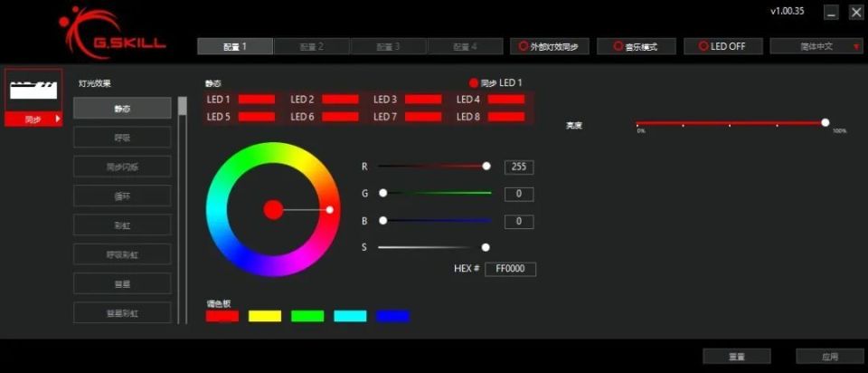Minimize the G.SKILL window
Image resolution: width=868 pixels, height=373 pixels.
click(x=831, y=13)
